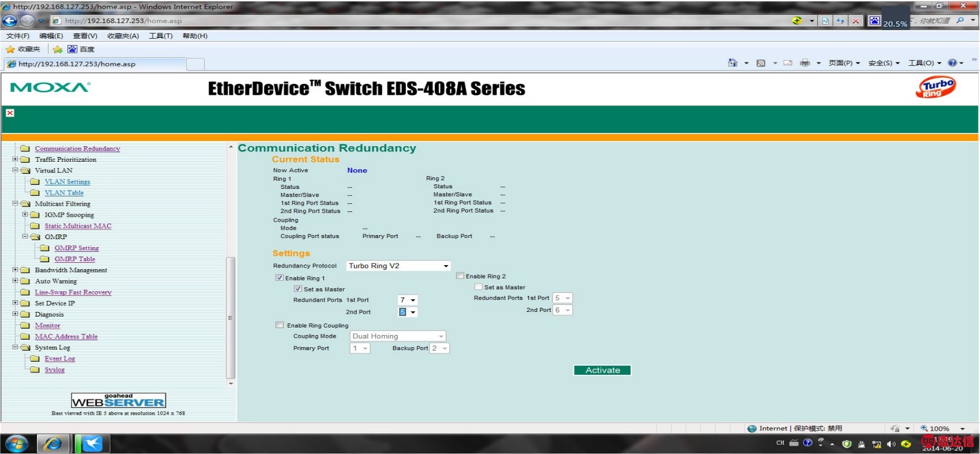This screenshot has width=980, height=454.
Task: Click the Help question mark icon
Action: pos(952,63)
